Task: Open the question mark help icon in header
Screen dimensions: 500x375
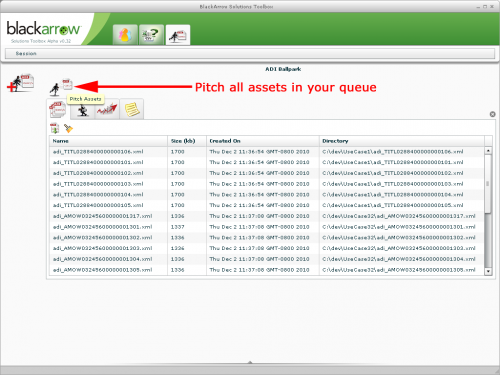Action: [x=151, y=35]
